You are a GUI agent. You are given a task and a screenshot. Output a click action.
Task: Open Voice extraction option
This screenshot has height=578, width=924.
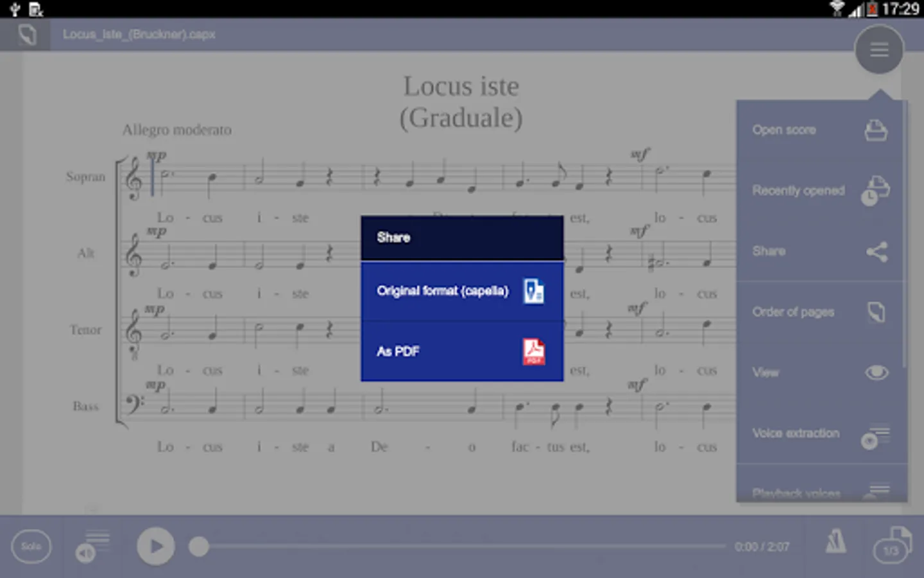(820, 433)
